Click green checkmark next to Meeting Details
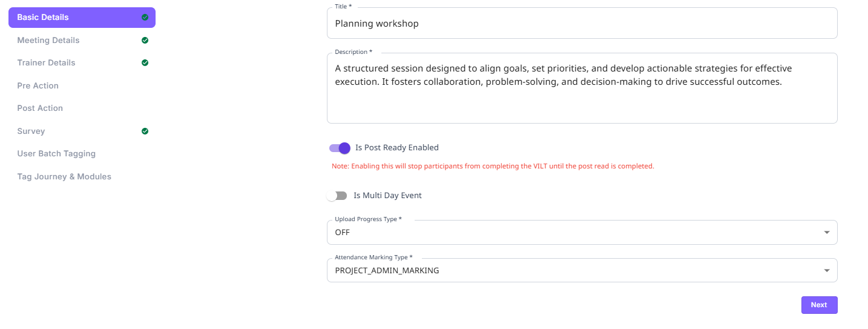This screenshot has height=329, width=868. click(145, 41)
